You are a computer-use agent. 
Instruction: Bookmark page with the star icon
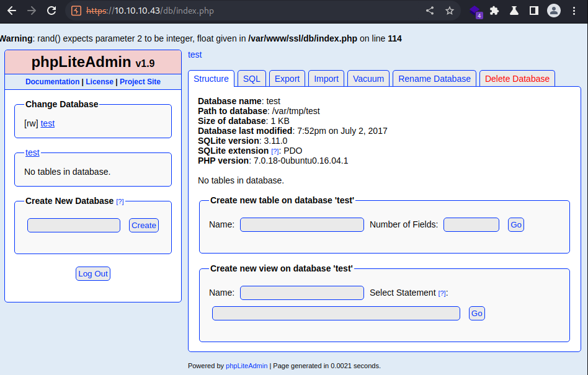450,11
